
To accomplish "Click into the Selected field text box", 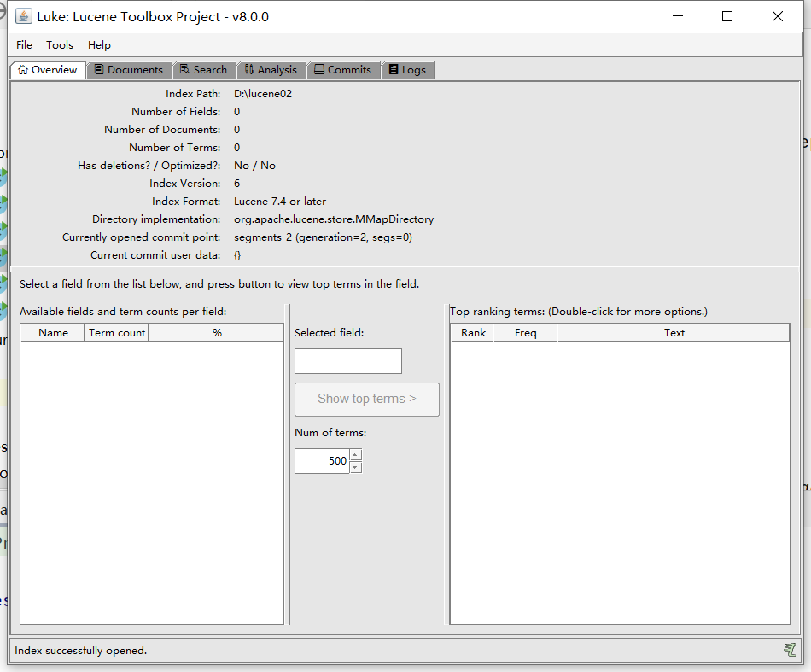I will click(348, 361).
